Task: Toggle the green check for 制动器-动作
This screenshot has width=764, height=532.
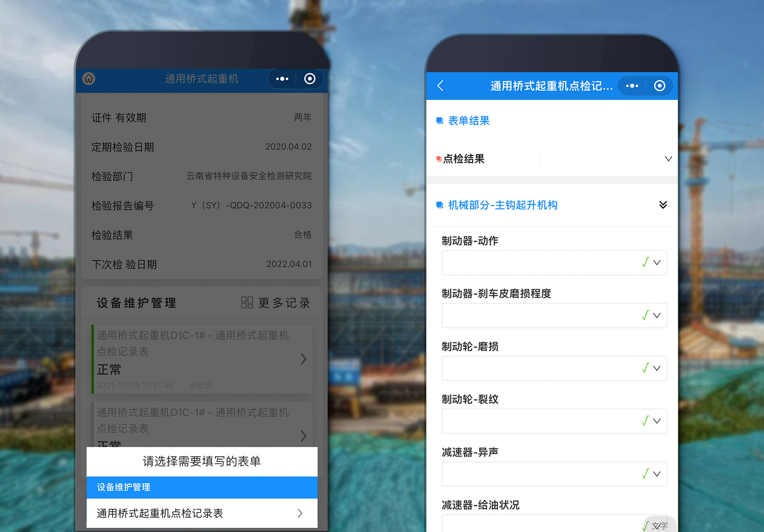Action: [646, 263]
